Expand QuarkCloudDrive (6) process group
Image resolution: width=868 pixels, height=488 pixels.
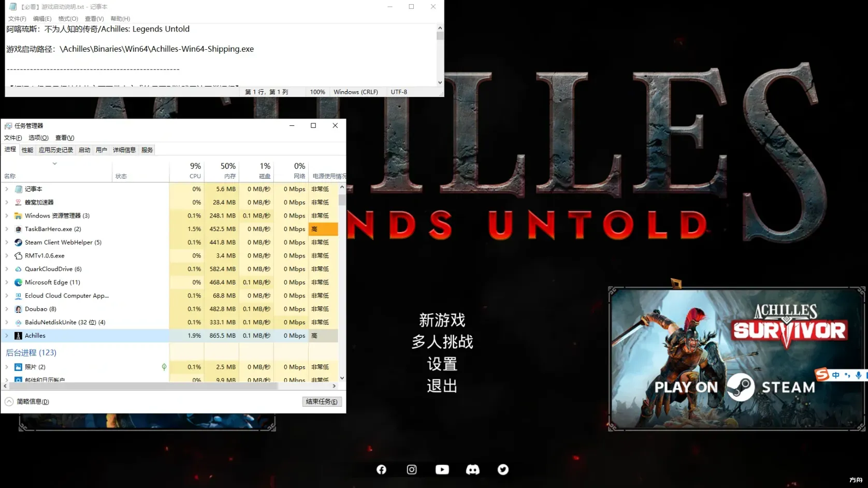7,269
